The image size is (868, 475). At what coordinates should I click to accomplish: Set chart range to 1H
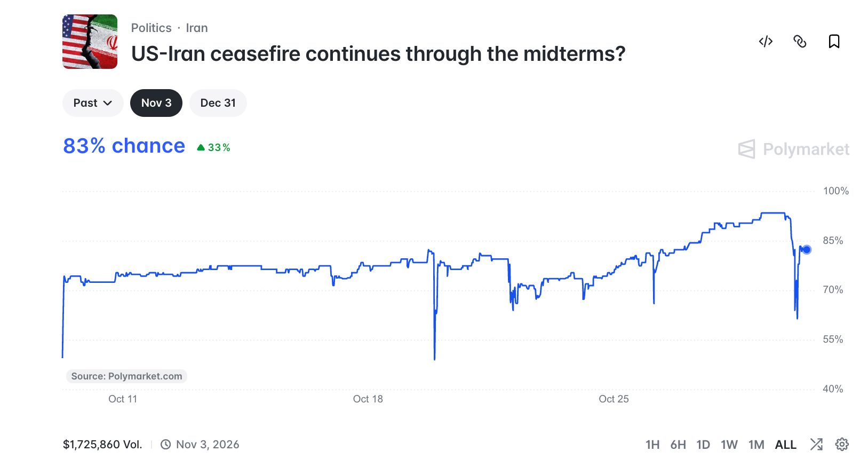652,445
